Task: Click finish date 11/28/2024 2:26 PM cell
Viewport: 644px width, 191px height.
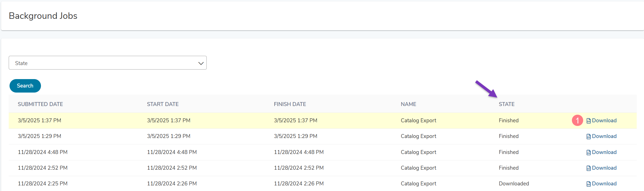Action: [x=299, y=183]
